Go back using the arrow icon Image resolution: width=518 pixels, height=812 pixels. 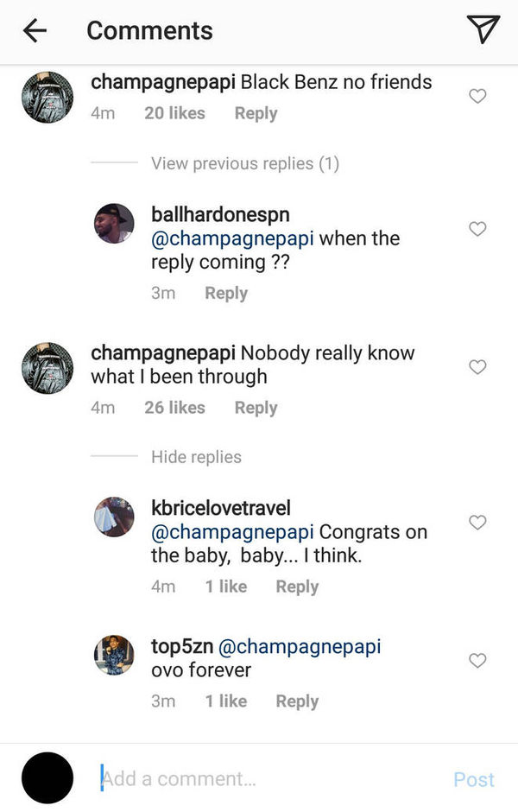(35, 30)
